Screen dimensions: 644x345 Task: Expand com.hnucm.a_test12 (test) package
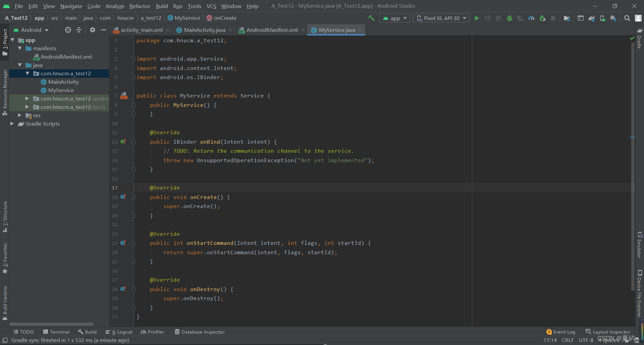point(28,107)
